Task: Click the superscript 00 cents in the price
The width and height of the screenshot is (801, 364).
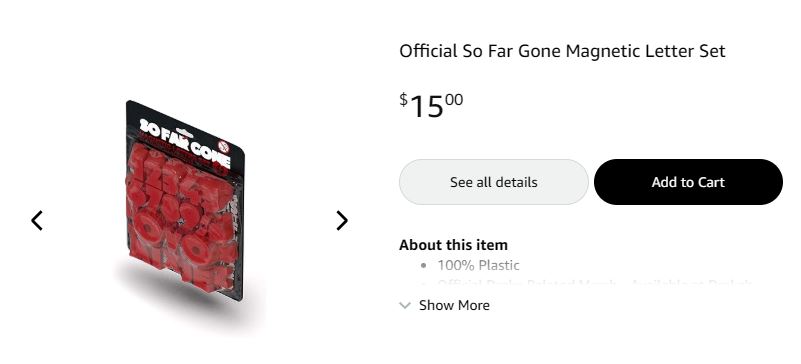Action: 454,100
